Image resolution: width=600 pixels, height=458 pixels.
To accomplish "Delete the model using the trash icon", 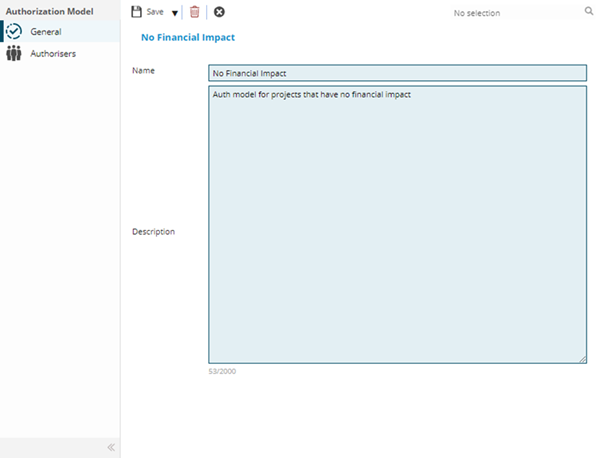I will 195,12.
